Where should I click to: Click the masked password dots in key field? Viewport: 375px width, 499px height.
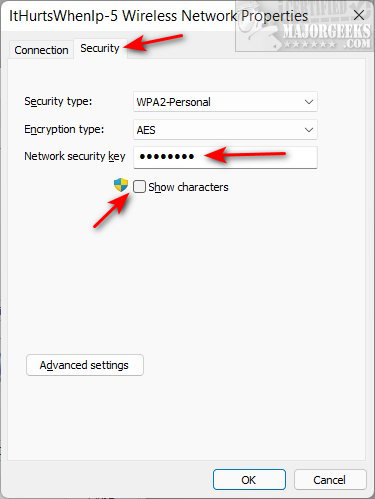tap(167, 156)
